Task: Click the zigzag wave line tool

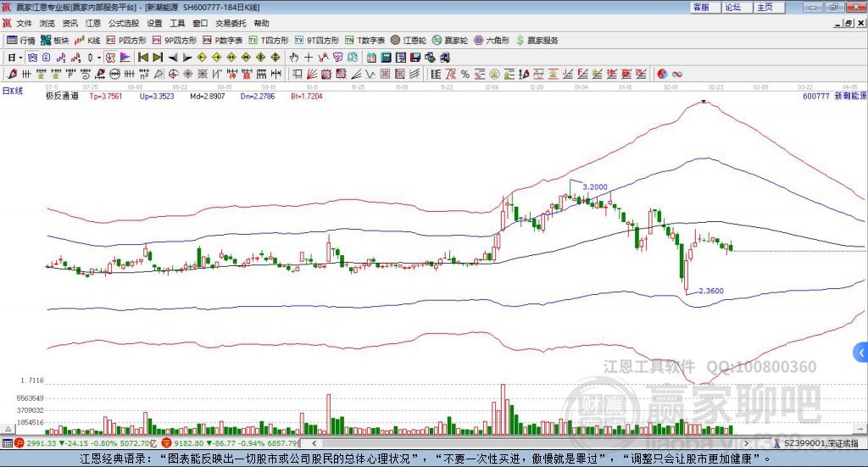Action: coord(370,74)
